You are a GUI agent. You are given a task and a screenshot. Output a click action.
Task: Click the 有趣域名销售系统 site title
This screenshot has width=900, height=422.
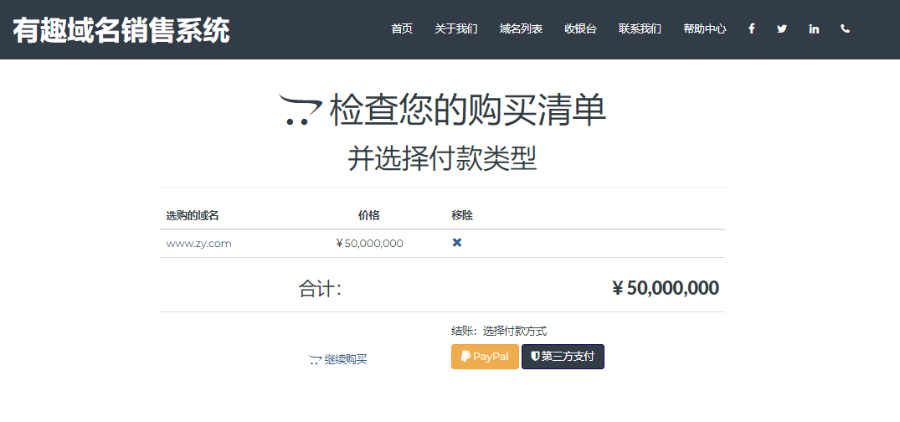click(x=121, y=30)
